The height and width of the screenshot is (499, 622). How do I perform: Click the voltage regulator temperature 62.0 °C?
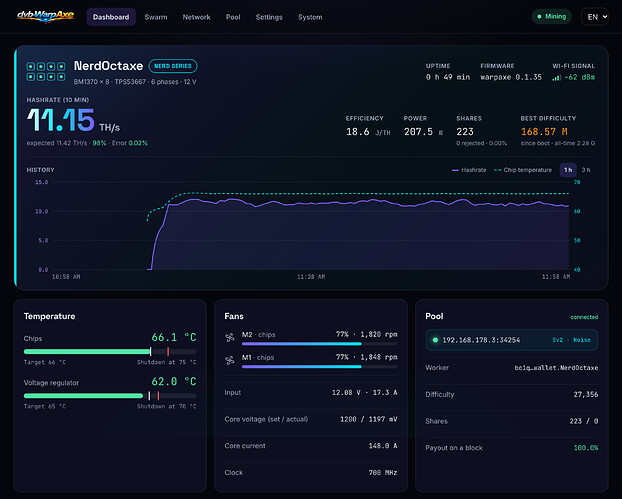pyautogui.click(x=174, y=382)
